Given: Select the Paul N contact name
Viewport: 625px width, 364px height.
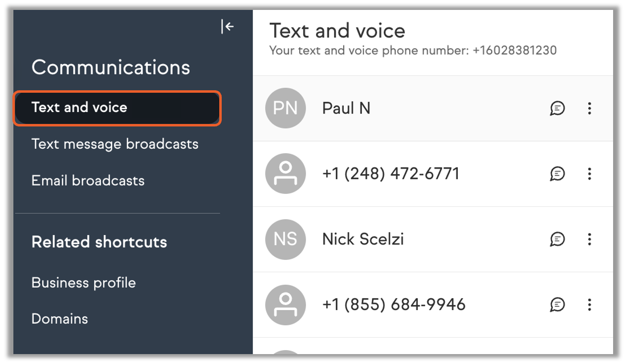Looking at the screenshot, I should click(346, 108).
